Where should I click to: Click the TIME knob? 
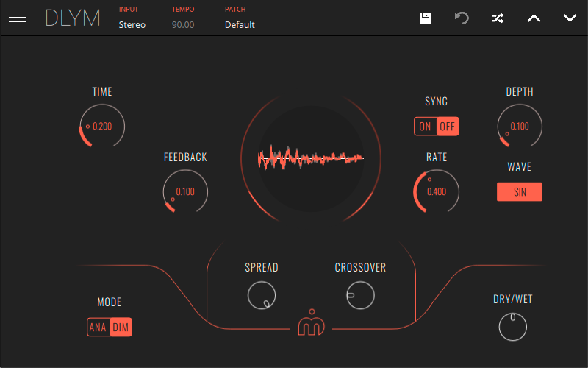[102, 126]
